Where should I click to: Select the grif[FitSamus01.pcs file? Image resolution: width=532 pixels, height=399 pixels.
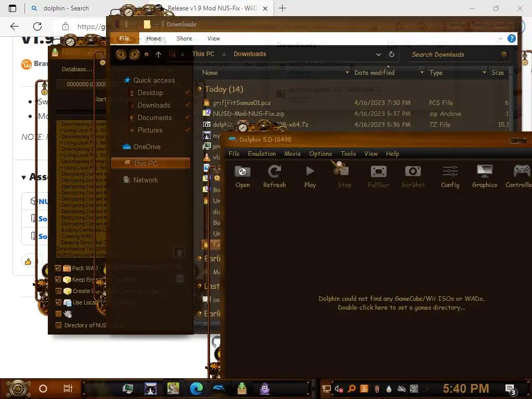point(242,103)
